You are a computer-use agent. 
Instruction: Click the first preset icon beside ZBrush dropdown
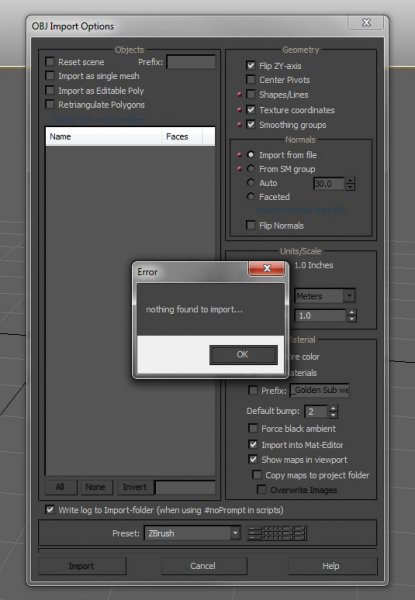(x=254, y=533)
